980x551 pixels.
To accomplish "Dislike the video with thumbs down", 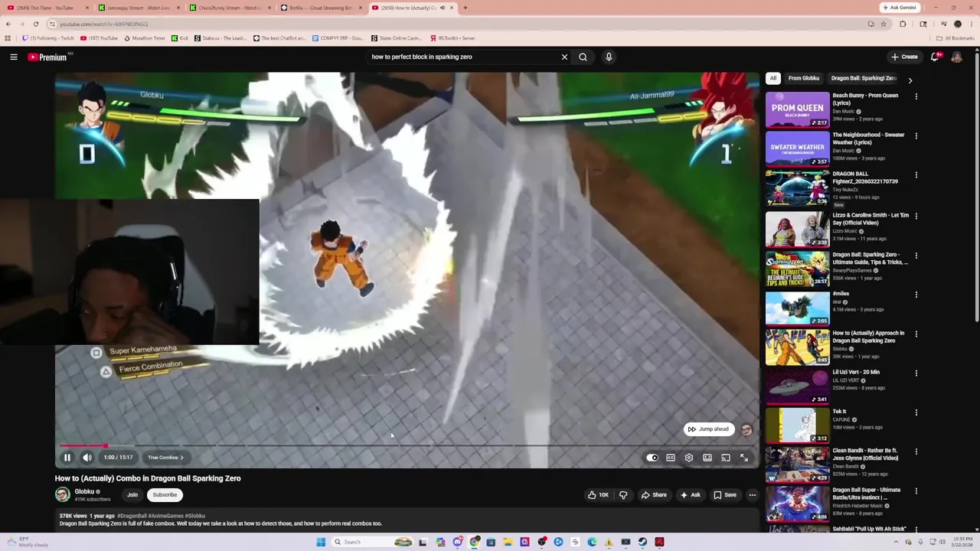I will (x=623, y=495).
